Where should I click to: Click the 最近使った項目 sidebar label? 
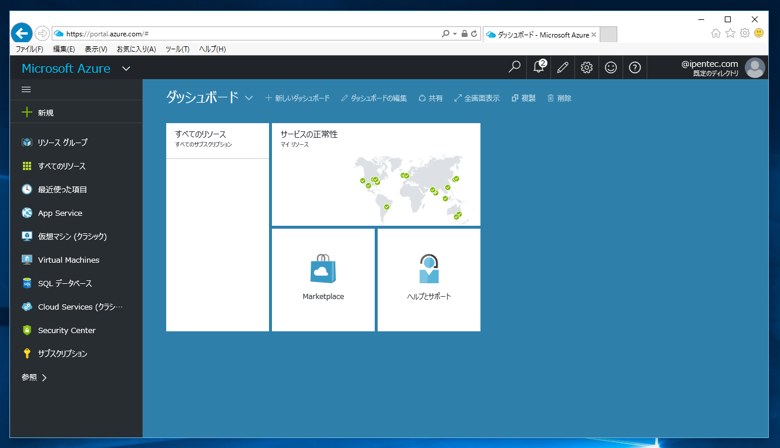click(x=63, y=189)
